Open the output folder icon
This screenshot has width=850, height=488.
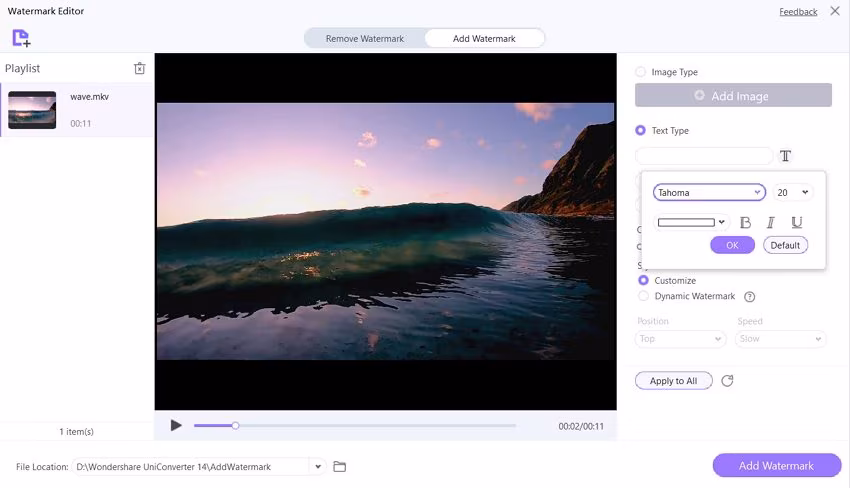click(339, 466)
